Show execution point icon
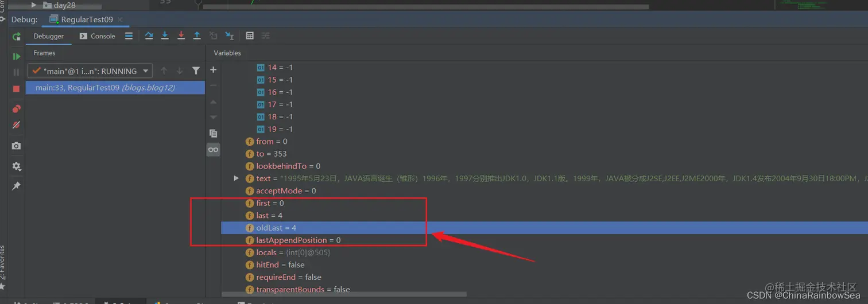 point(149,36)
